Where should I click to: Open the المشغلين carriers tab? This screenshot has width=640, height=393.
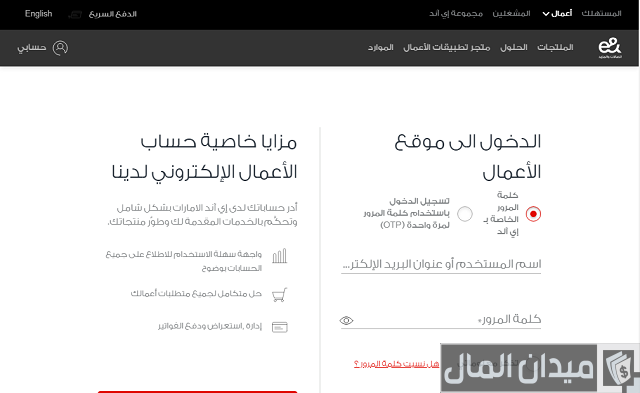click(x=511, y=14)
